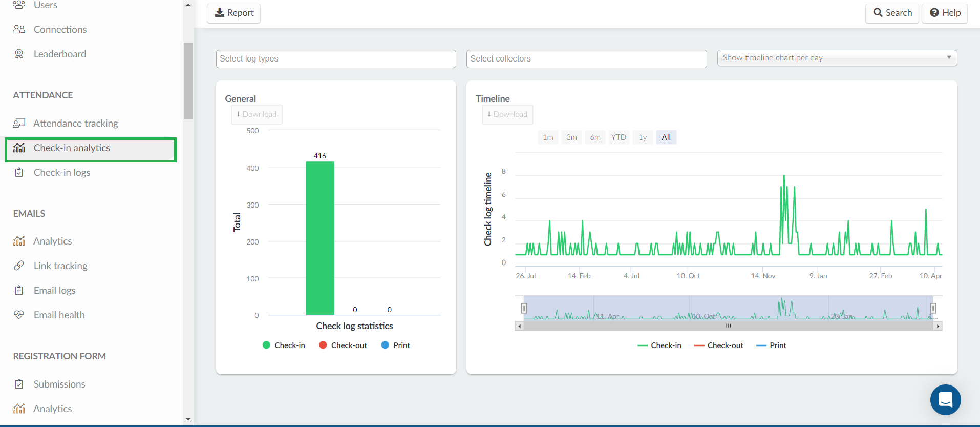This screenshot has width=980, height=427.
Task: Download the Report
Action: [234, 13]
